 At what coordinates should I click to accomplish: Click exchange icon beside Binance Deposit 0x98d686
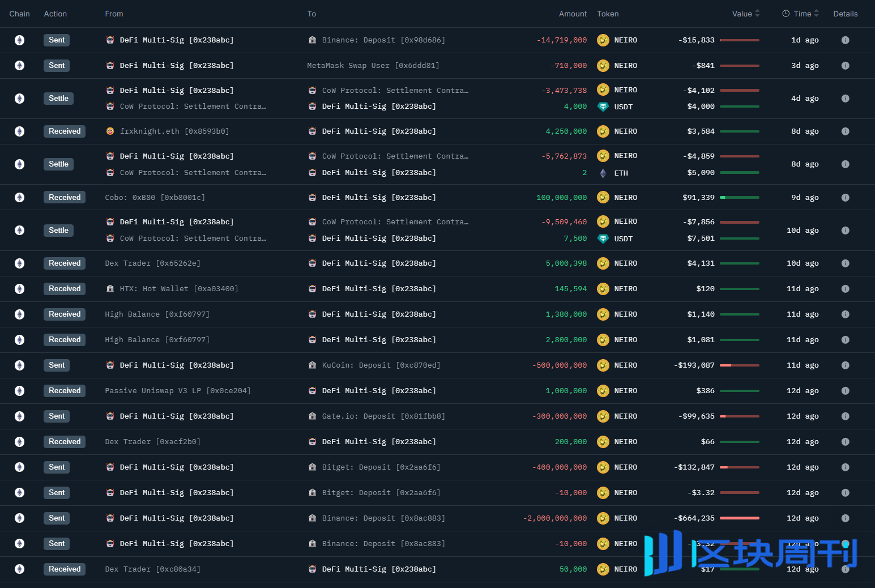coord(312,40)
